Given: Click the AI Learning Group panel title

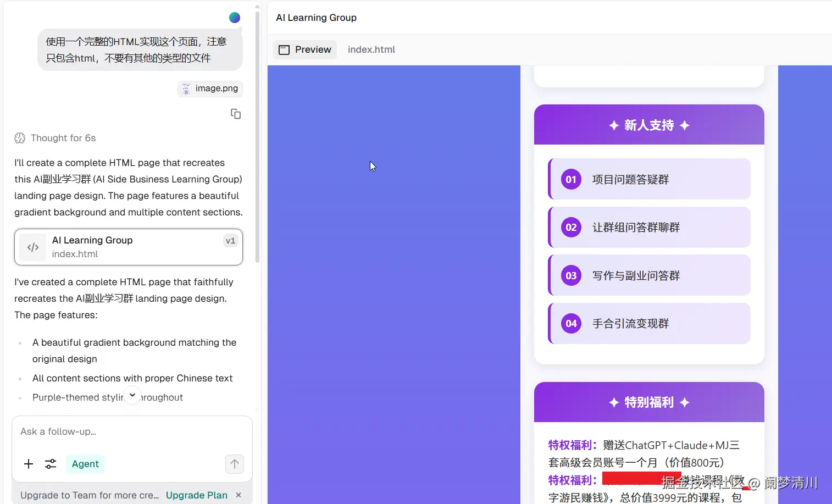Looking at the screenshot, I should [x=316, y=18].
